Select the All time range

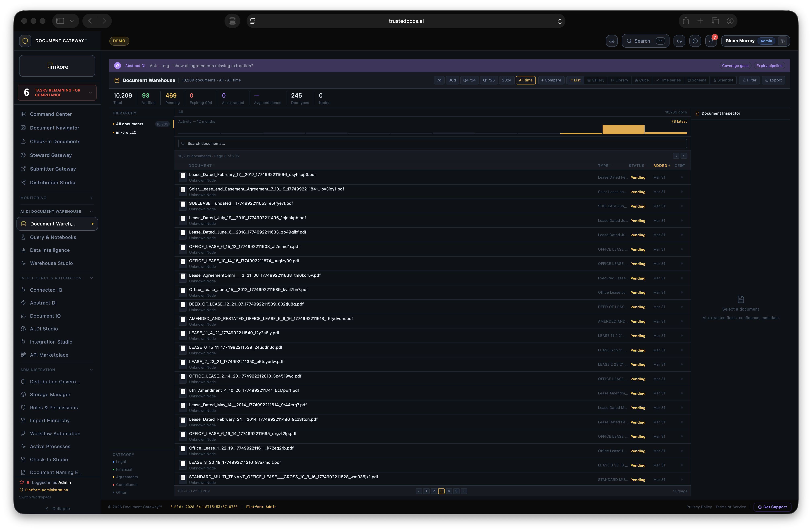point(525,80)
